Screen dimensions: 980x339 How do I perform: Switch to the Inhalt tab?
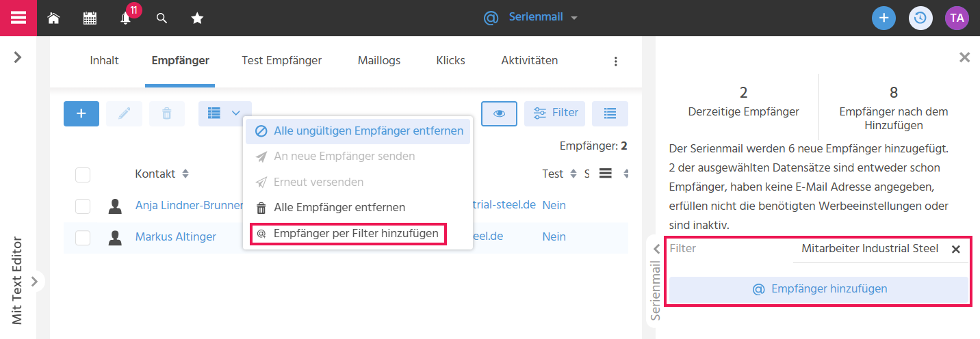click(104, 60)
